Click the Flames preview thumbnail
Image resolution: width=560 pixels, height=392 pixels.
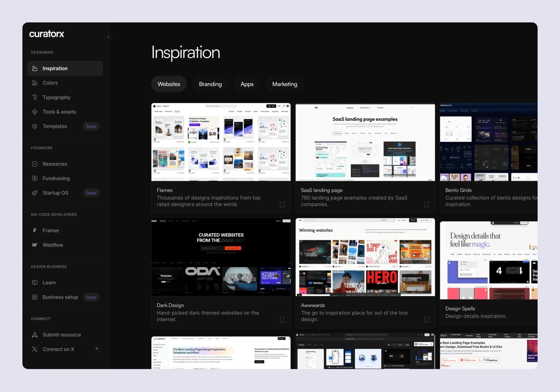(x=221, y=142)
